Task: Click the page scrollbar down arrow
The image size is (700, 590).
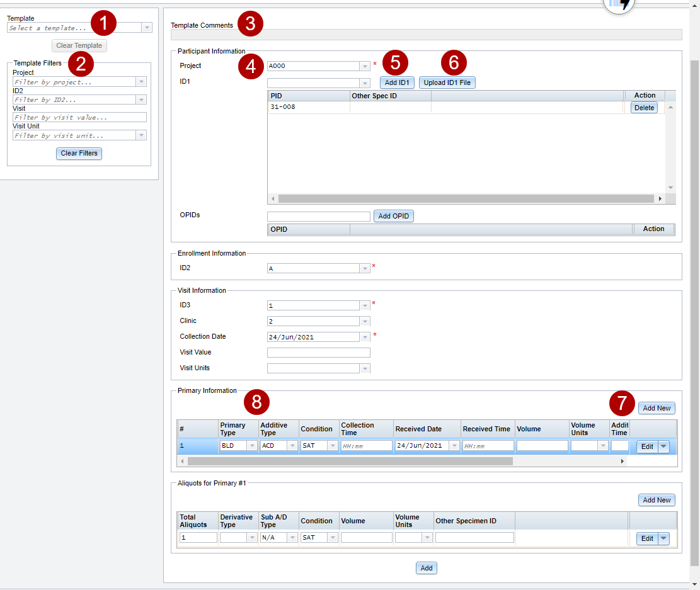Action: tap(694, 584)
